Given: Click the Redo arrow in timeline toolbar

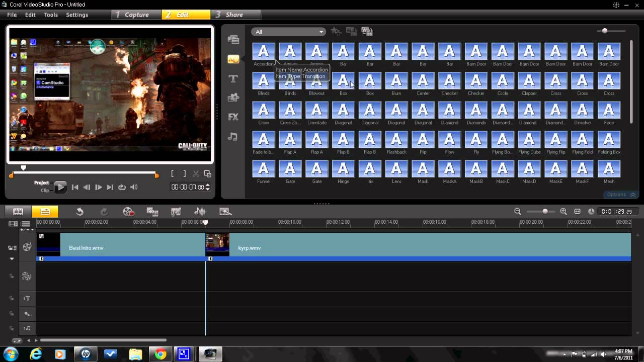Looking at the screenshot, I should tap(104, 212).
